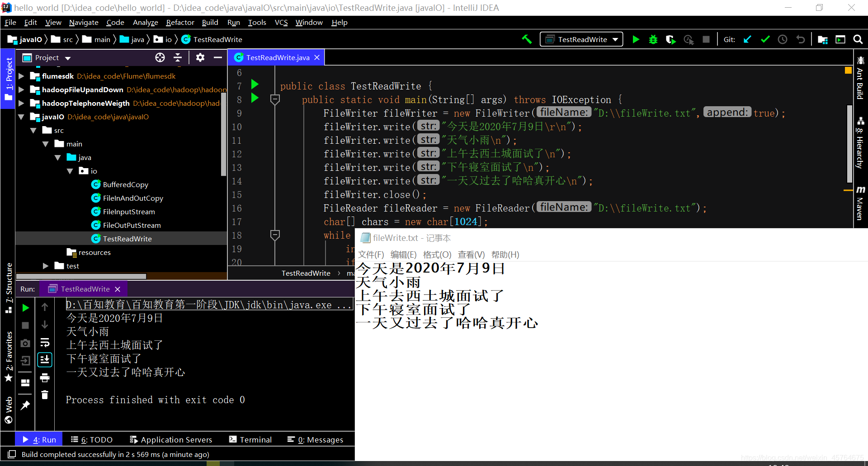Open Notepad 文件(F) menu

(371, 255)
